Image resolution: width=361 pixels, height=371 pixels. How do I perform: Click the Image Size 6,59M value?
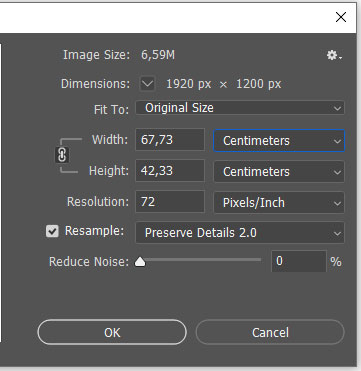click(158, 55)
